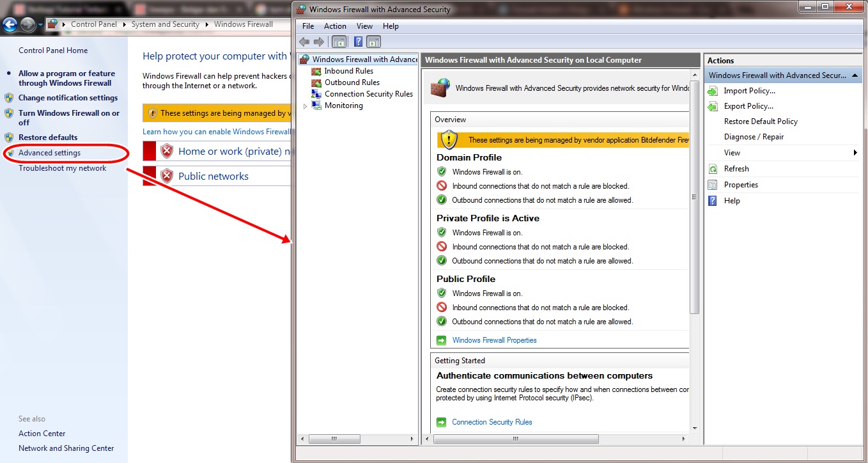Collapse the Actions section header arrow
Screen dimensions: 868x463
point(856,75)
